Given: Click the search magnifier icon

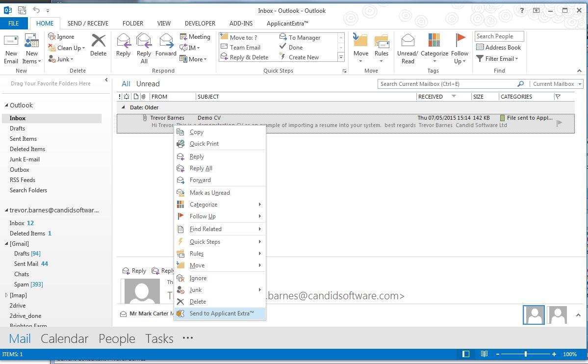Looking at the screenshot, I should pos(520,84).
